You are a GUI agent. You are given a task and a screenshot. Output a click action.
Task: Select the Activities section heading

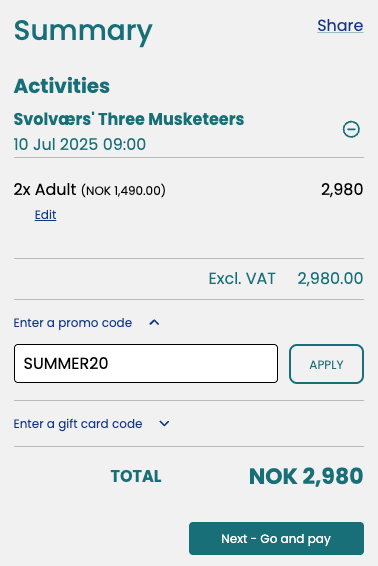tap(62, 86)
